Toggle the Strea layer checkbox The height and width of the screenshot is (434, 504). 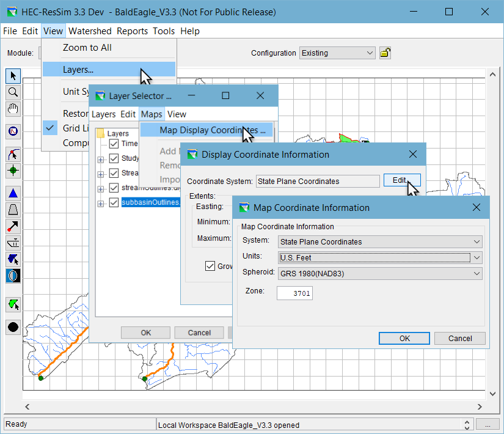click(114, 173)
